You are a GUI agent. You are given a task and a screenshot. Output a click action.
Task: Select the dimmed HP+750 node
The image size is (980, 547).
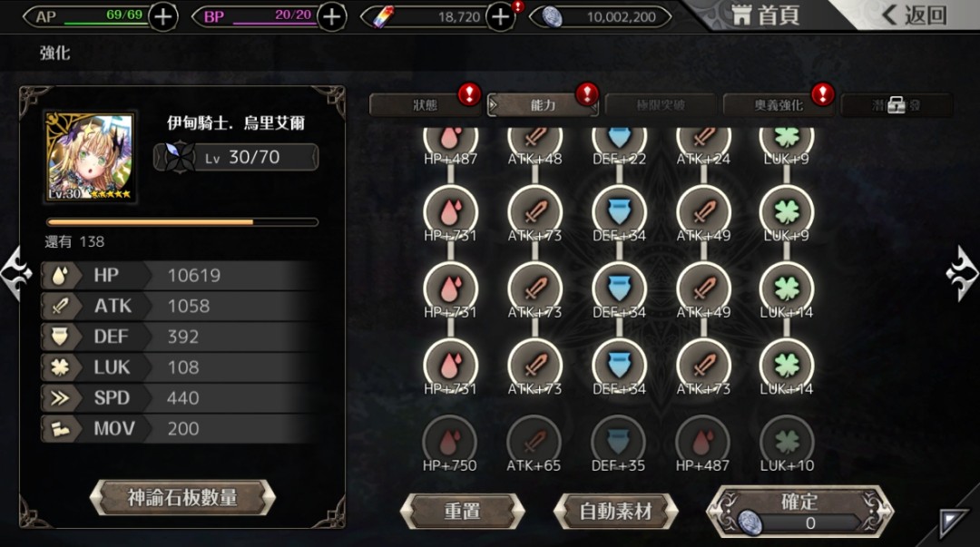pos(450,442)
